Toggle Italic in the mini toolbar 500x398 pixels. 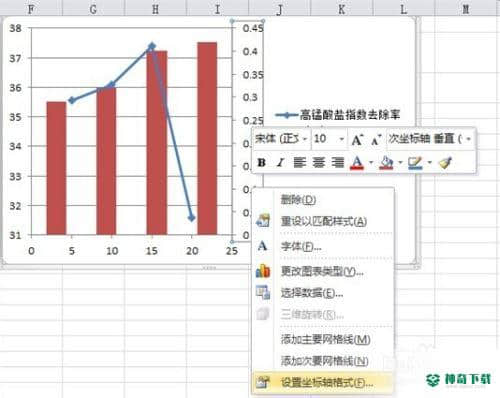pos(280,163)
